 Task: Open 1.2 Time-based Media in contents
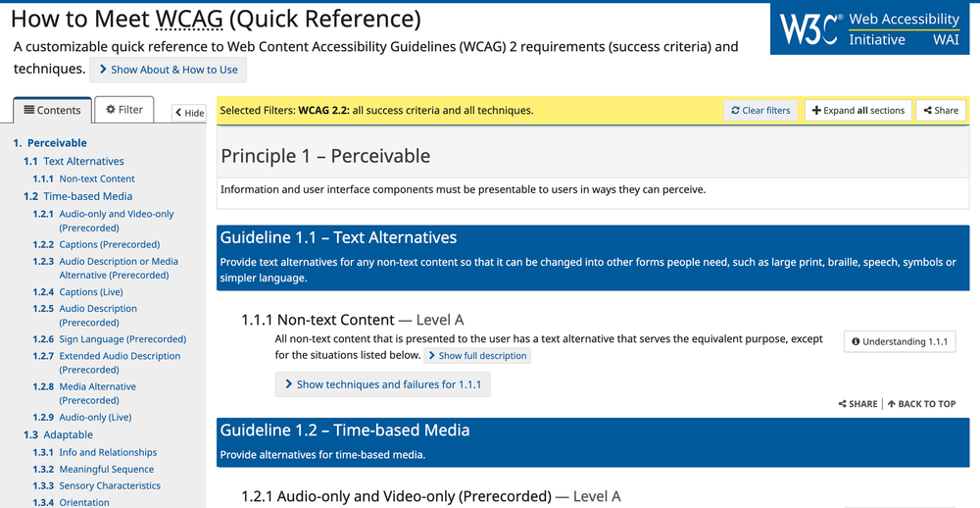pyautogui.click(x=78, y=196)
